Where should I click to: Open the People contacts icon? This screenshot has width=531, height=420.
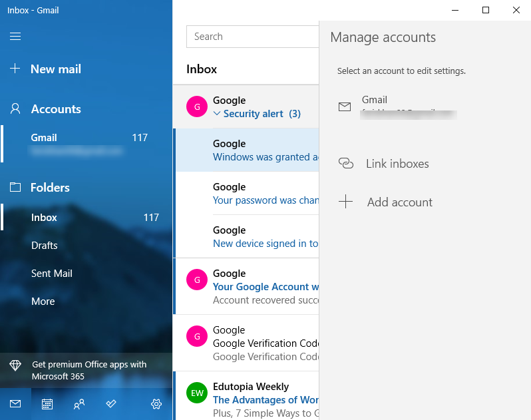tap(79, 404)
